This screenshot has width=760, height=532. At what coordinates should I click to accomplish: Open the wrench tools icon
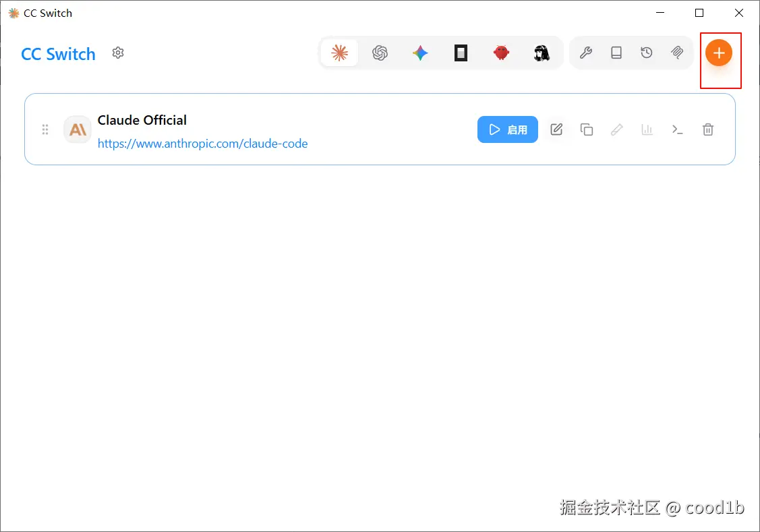pos(586,53)
